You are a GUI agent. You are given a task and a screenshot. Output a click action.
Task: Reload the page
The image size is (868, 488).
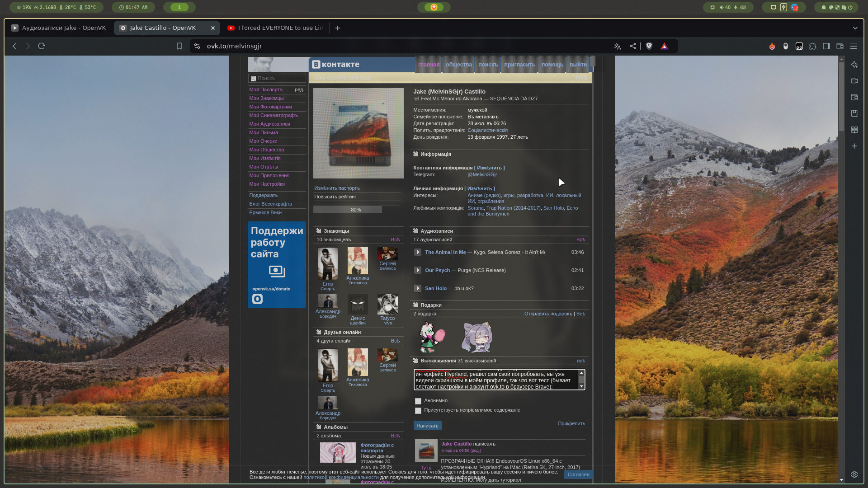coord(42,46)
